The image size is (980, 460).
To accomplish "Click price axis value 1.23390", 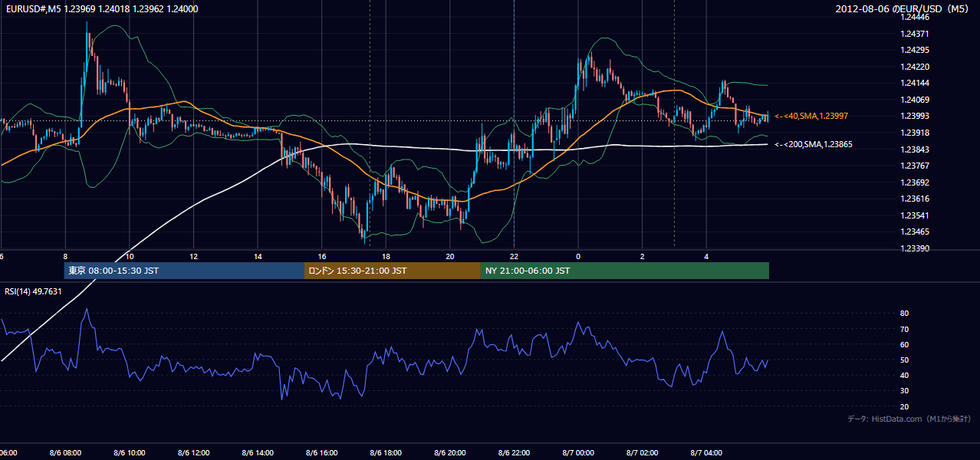I will pyautogui.click(x=914, y=248).
